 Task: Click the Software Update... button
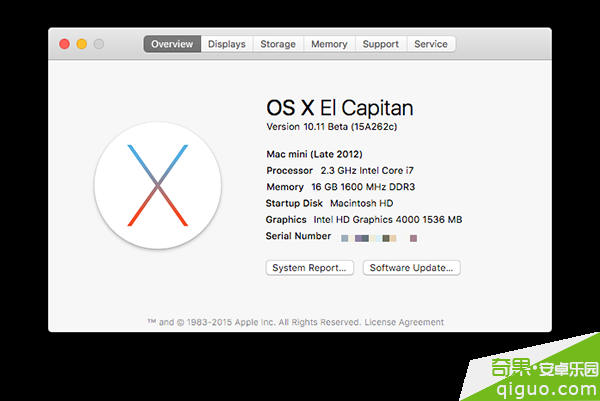[x=411, y=268]
